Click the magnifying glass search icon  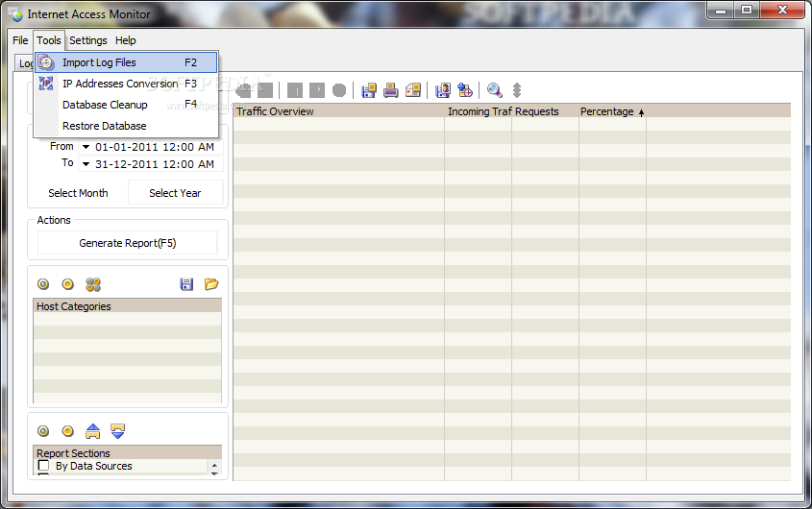(x=495, y=90)
